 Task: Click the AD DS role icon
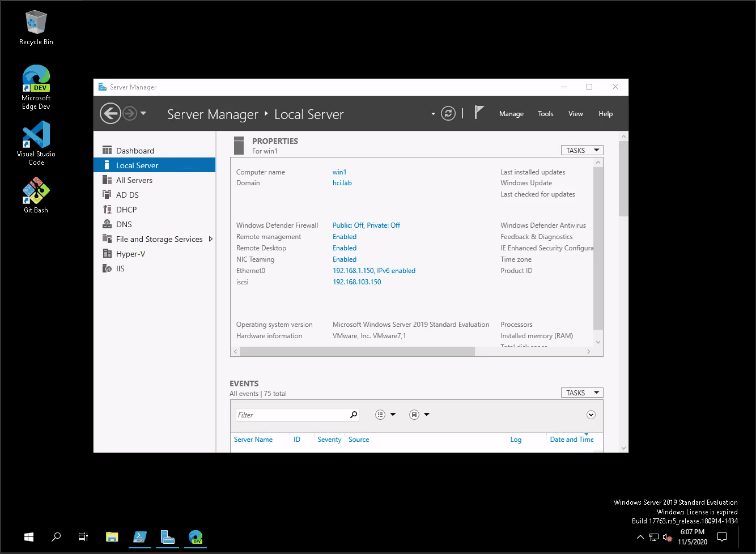click(x=107, y=195)
